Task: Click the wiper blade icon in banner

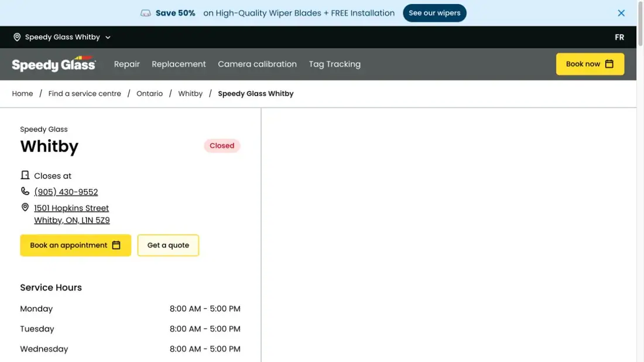Action: tap(145, 13)
